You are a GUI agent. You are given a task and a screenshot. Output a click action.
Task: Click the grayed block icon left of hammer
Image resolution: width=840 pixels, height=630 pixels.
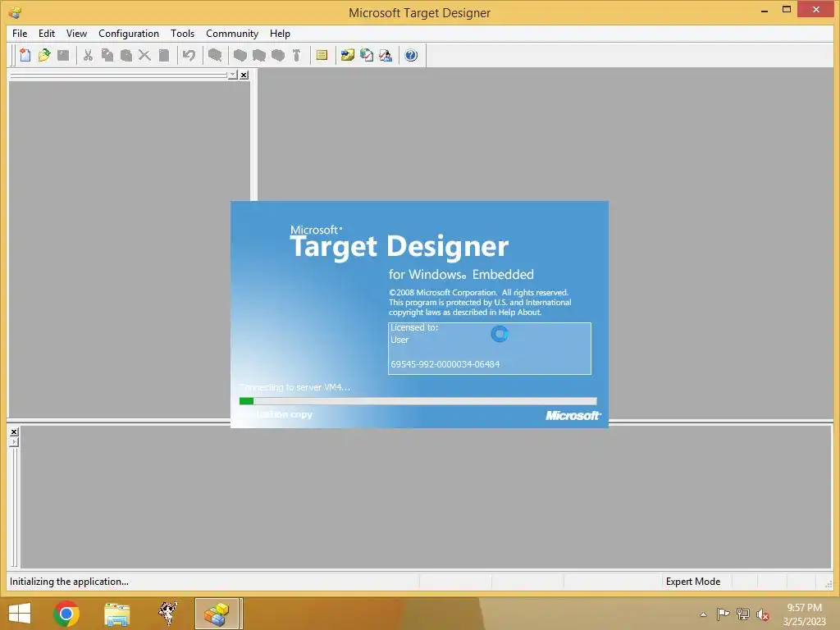tap(277, 55)
